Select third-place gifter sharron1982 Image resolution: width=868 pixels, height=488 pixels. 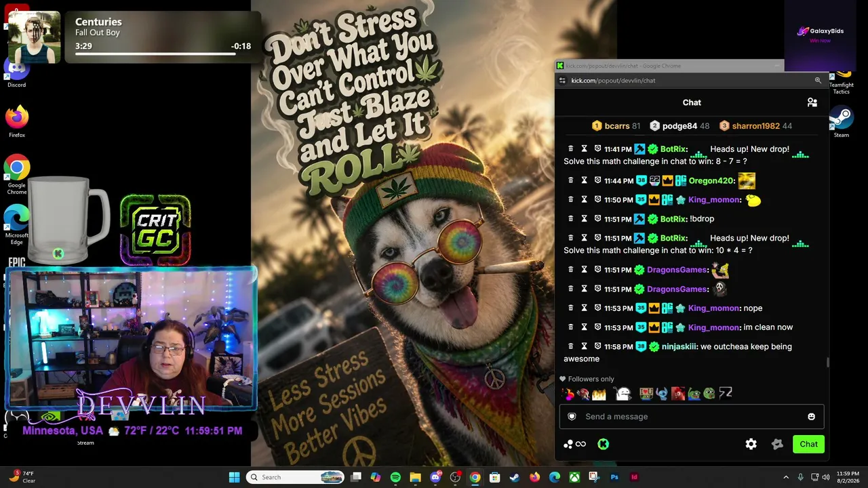click(755, 126)
